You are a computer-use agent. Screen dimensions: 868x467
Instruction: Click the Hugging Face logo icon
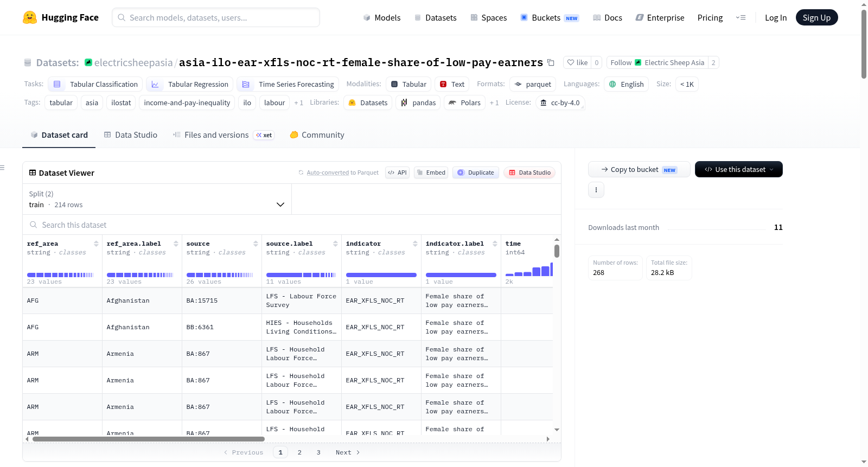[x=30, y=17]
